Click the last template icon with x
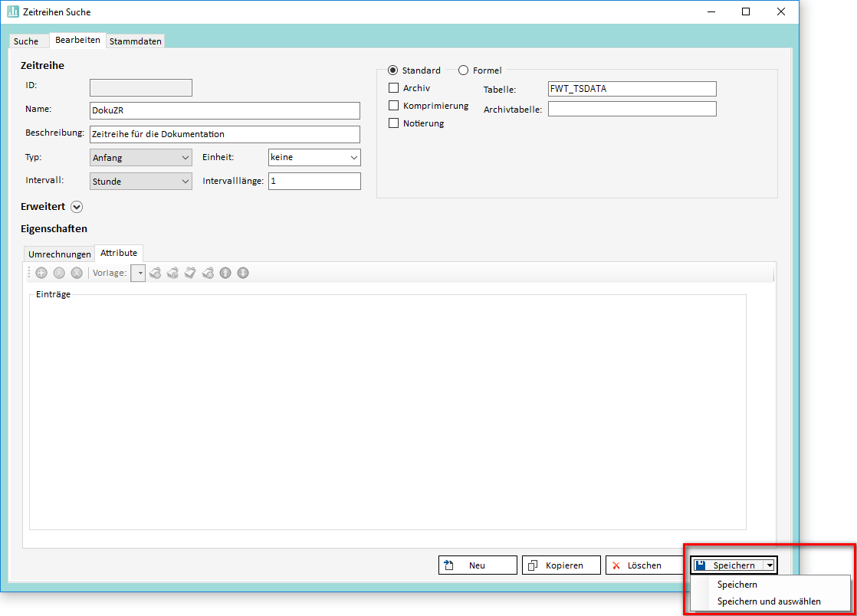 tap(208, 273)
